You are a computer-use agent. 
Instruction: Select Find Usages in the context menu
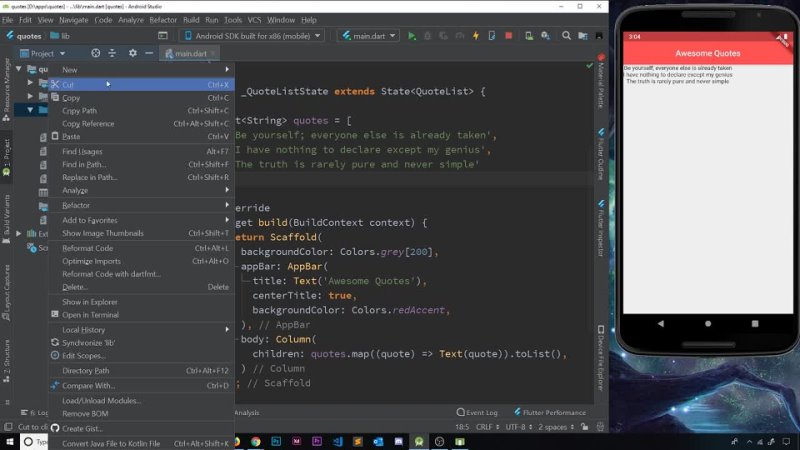click(x=141, y=152)
